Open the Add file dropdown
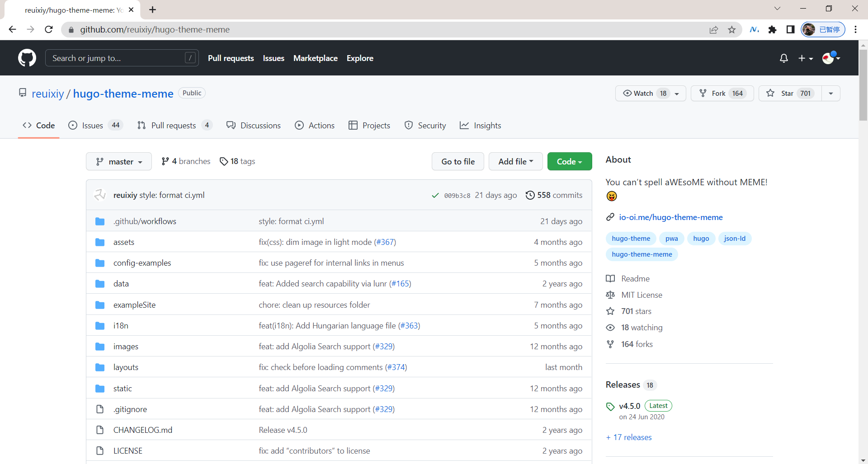 [x=516, y=161]
